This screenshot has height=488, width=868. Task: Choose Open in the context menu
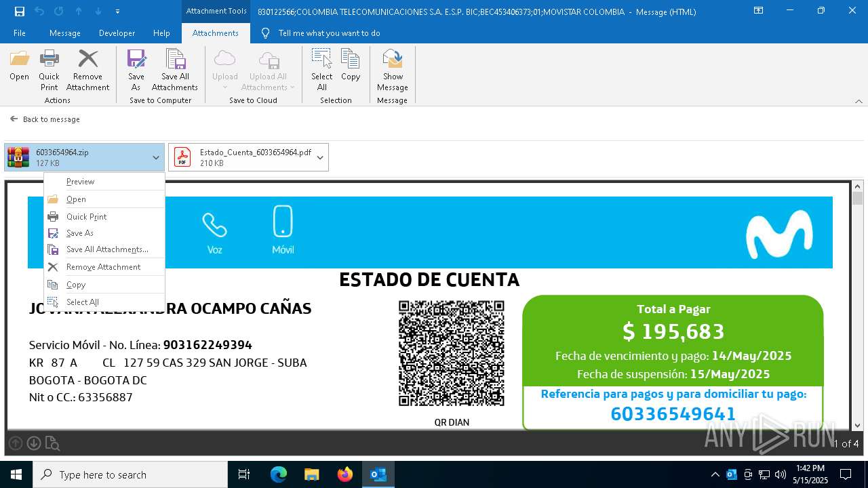pos(104,199)
